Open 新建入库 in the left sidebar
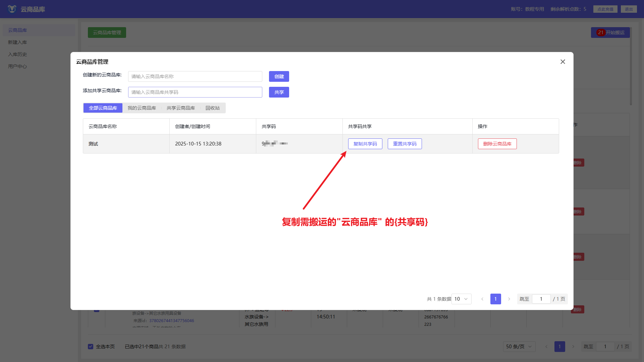Viewport: 644px width, 362px height. coord(39,42)
